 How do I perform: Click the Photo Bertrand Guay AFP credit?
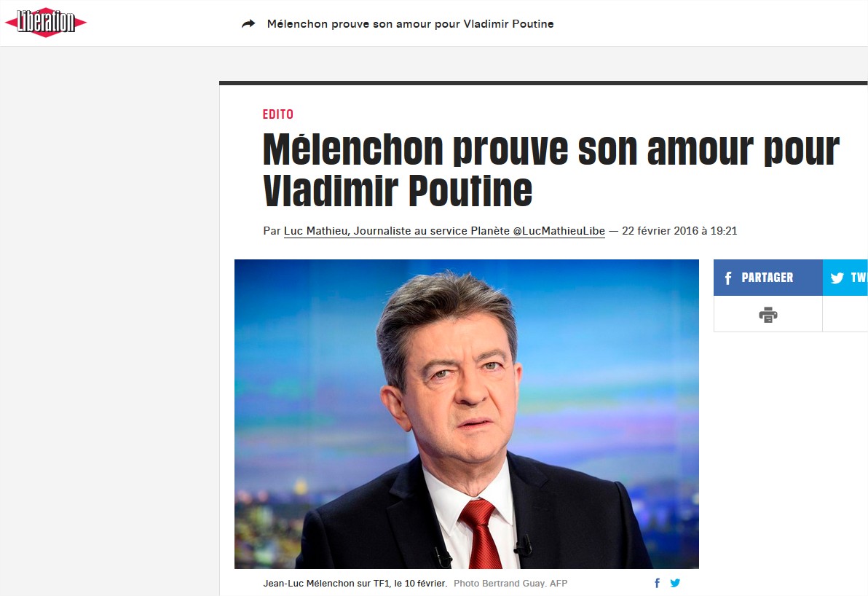click(x=510, y=584)
